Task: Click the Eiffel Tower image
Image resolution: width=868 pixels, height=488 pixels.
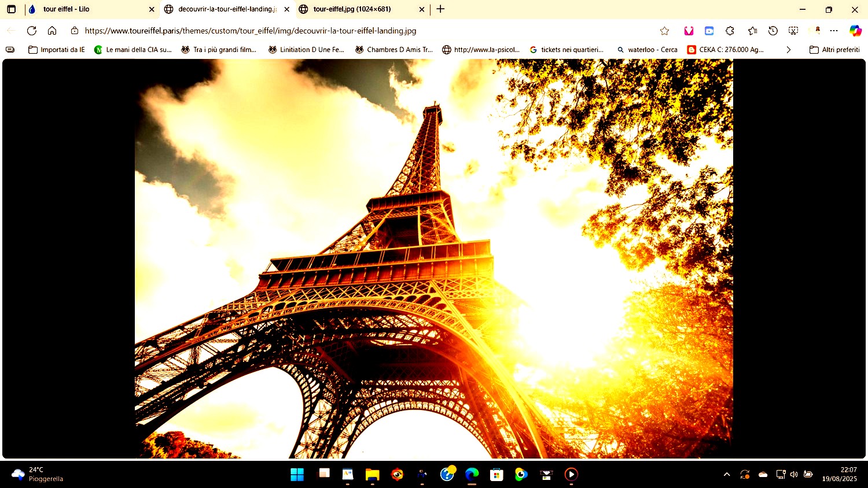Action: [x=434, y=258]
